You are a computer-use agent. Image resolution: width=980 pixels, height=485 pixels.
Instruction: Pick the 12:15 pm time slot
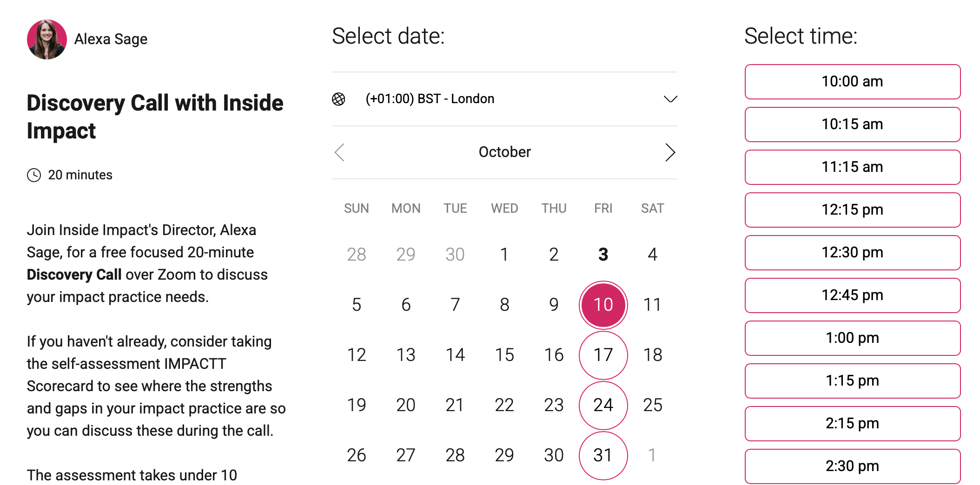click(x=852, y=210)
